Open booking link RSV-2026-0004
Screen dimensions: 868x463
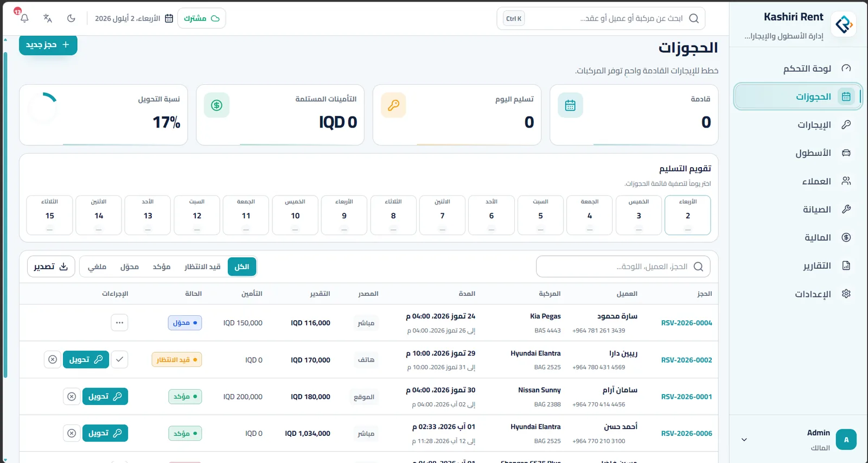pos(686,323)
